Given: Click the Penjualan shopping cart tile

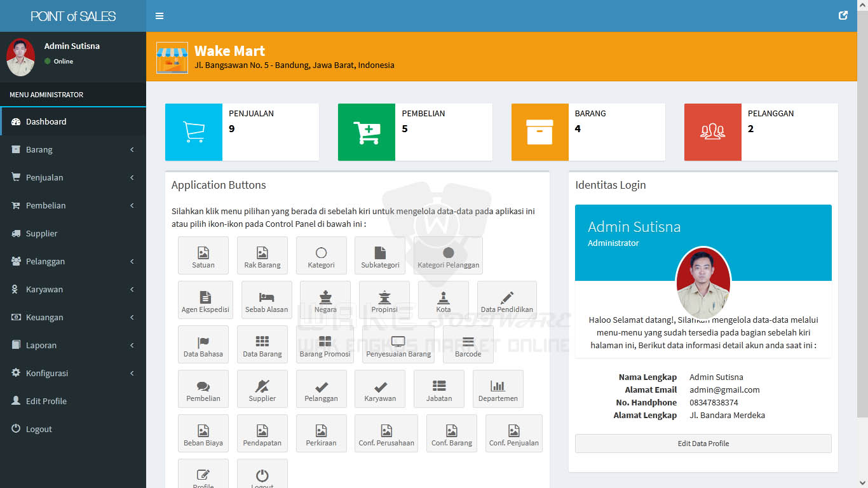Looking at the screenshot, I should coord(194,132).
